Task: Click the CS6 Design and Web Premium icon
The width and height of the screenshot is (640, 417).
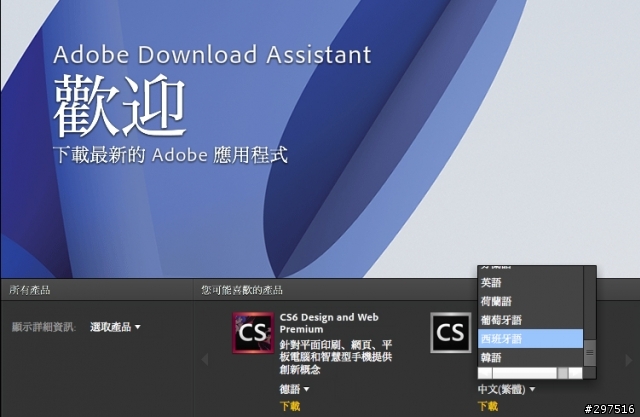Action: click(x=253, y=333)
